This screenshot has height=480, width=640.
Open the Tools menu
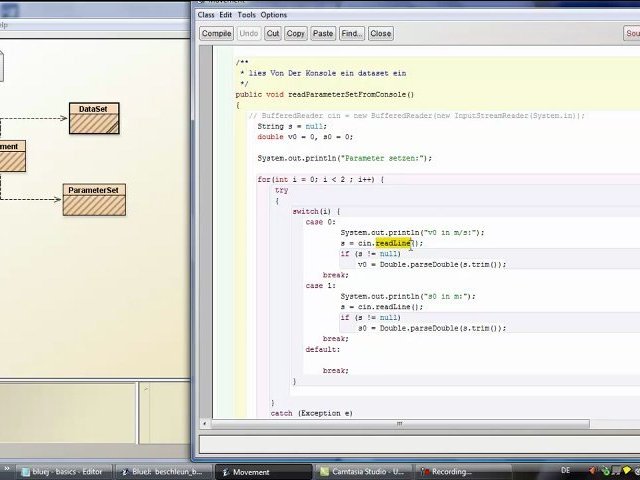[x=246, y=15]
